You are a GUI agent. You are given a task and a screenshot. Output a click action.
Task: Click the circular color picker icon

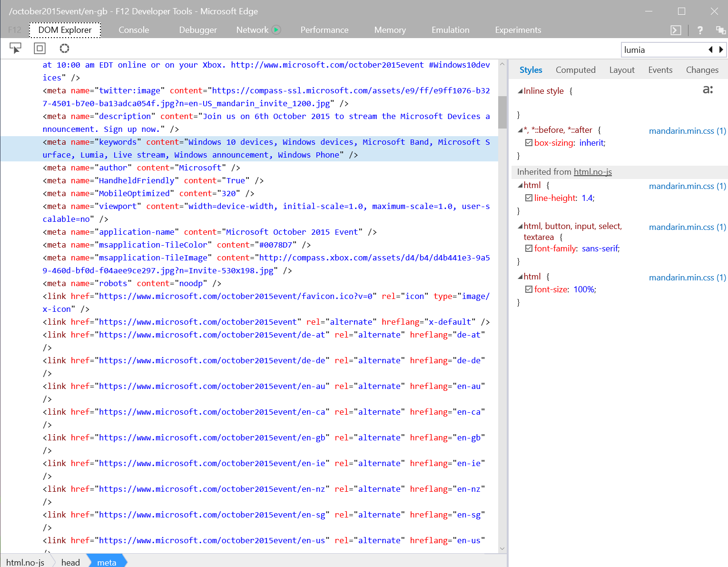pyautogui.click(x=64, y=49)
